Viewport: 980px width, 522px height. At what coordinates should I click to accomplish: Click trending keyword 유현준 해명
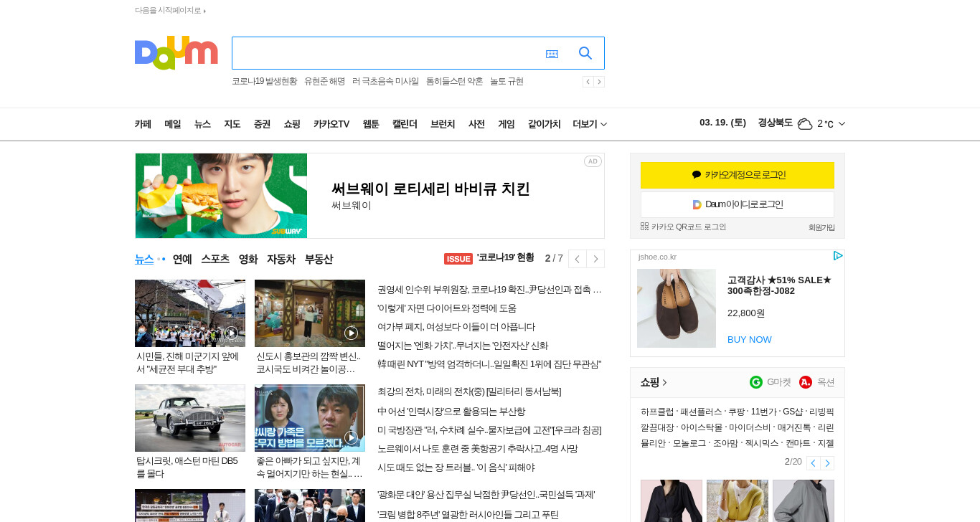pos(324,82)
